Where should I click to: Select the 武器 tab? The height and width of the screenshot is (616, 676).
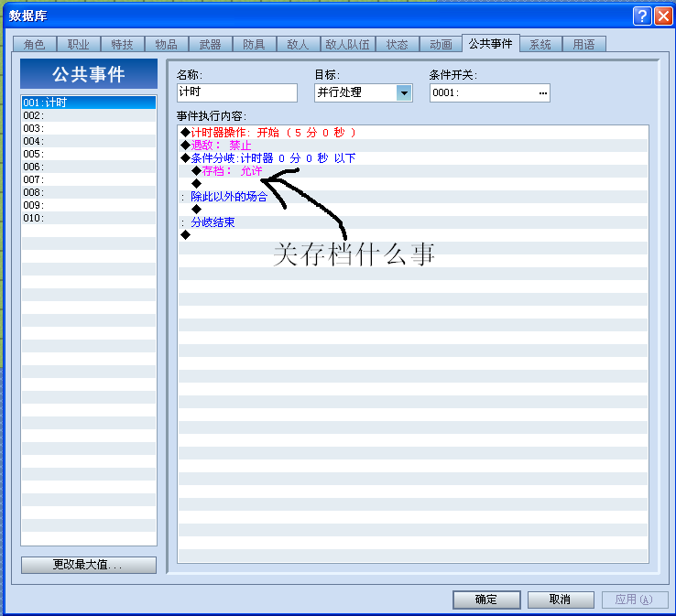coord(211,44)
